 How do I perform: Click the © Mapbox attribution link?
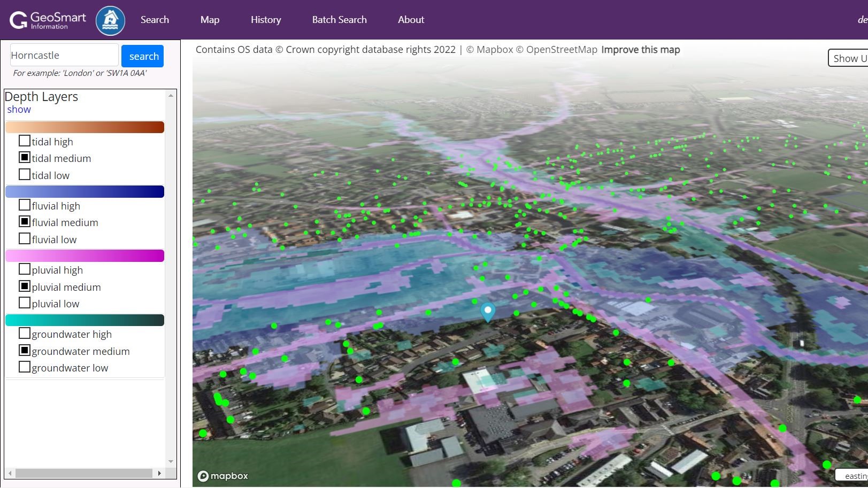(x=489, y=50)
